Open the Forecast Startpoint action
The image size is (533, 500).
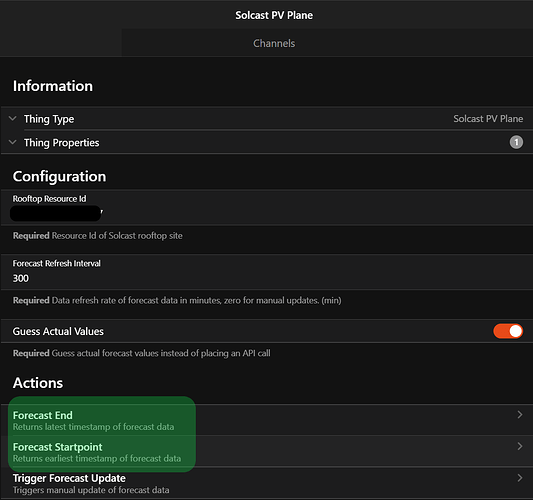266,451
